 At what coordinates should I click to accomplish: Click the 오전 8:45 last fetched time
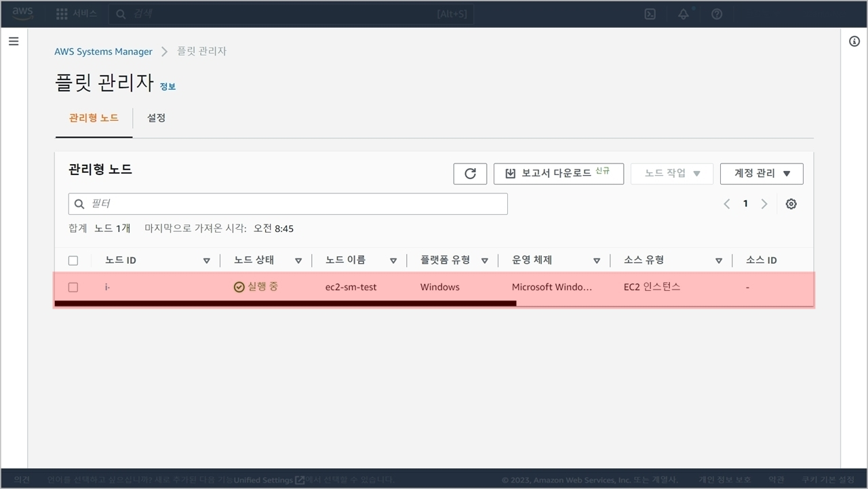[x=273, y=229]
